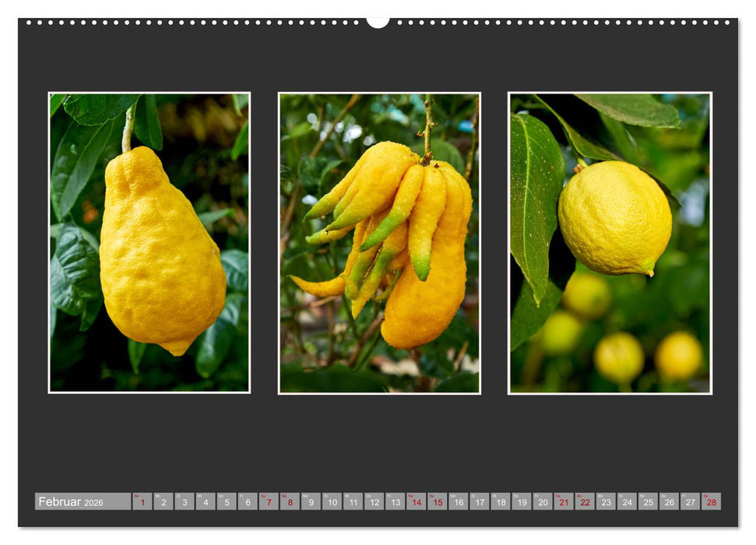Choose day 15 in the calendar row
The width and height of the screenshot is (756, 545).
pyautogui.click(x=437, y=501)
